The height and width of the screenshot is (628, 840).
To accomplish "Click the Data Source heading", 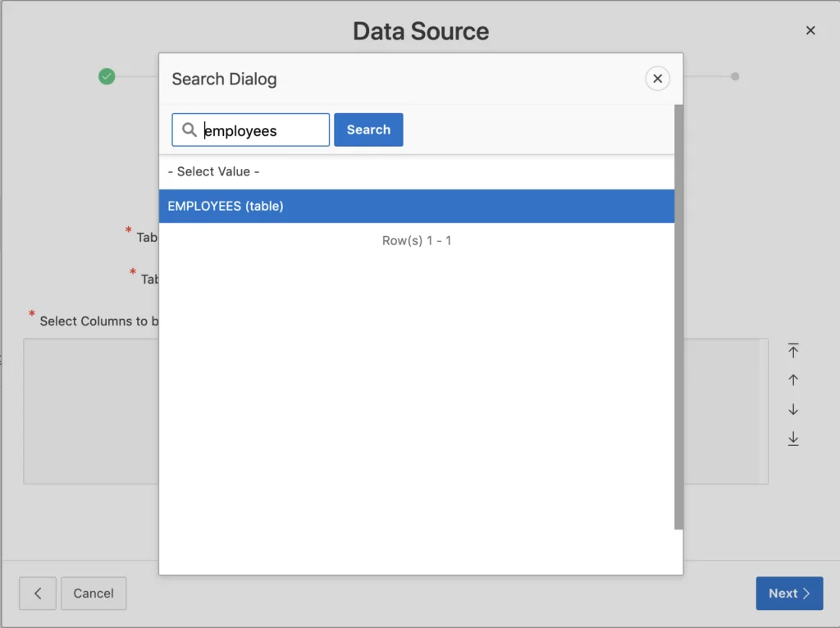I will coord(421,31).
